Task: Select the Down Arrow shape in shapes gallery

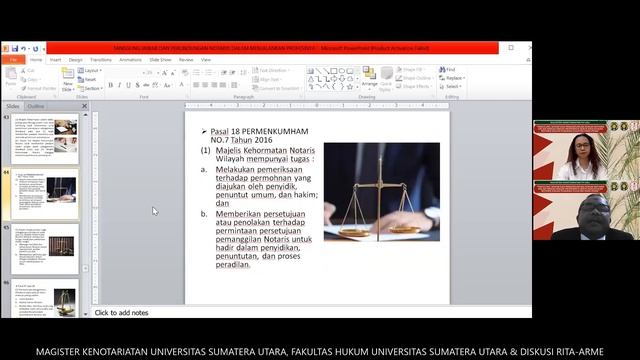Action: [x=342, y=79]
